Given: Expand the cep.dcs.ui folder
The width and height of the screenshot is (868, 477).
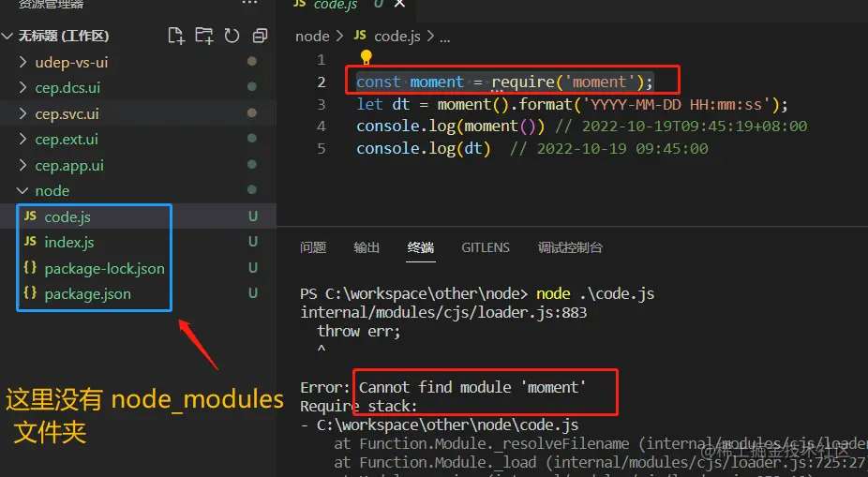Looking at the screenshot, I should pos(22,87).
